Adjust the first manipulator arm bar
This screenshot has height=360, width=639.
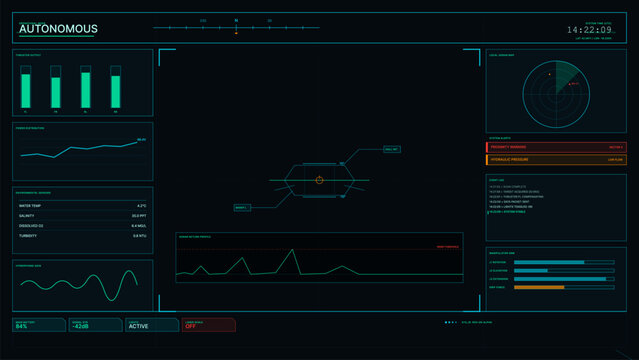coord(564,262)
